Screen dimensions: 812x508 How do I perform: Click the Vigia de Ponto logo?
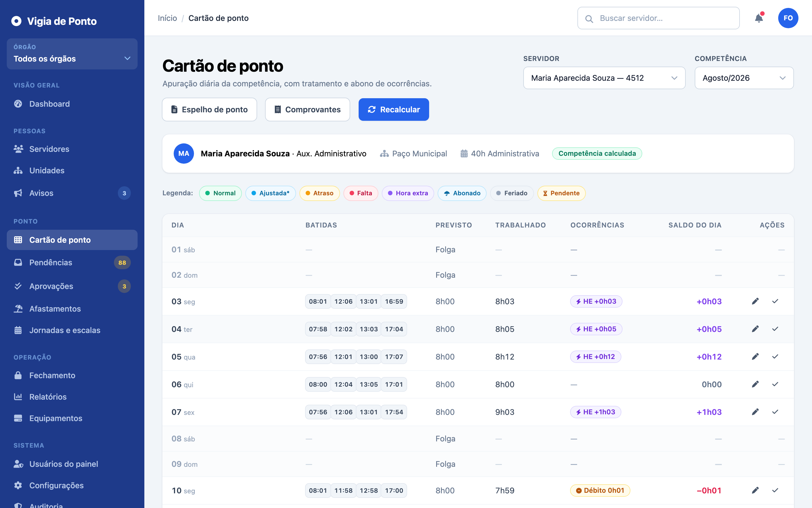(54, 21)
